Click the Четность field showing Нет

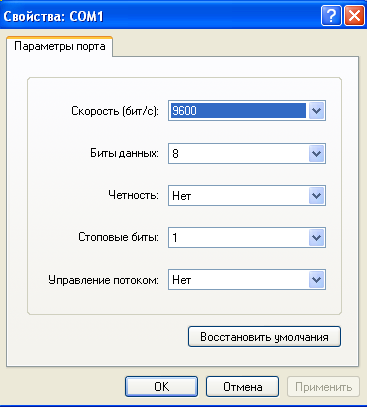click(x=247, y=196)
